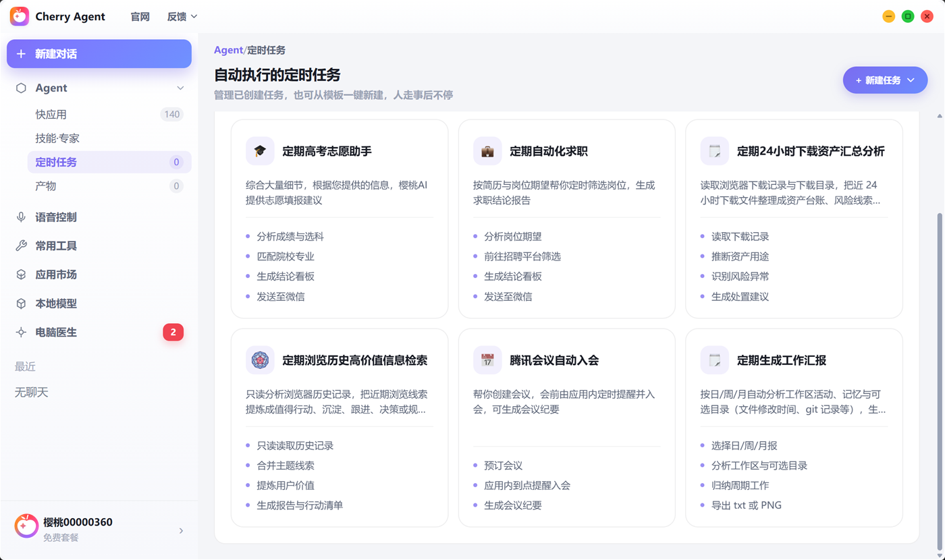Open the 反馈 dropdown menu

pyautogui.click(x=182, y=17)
